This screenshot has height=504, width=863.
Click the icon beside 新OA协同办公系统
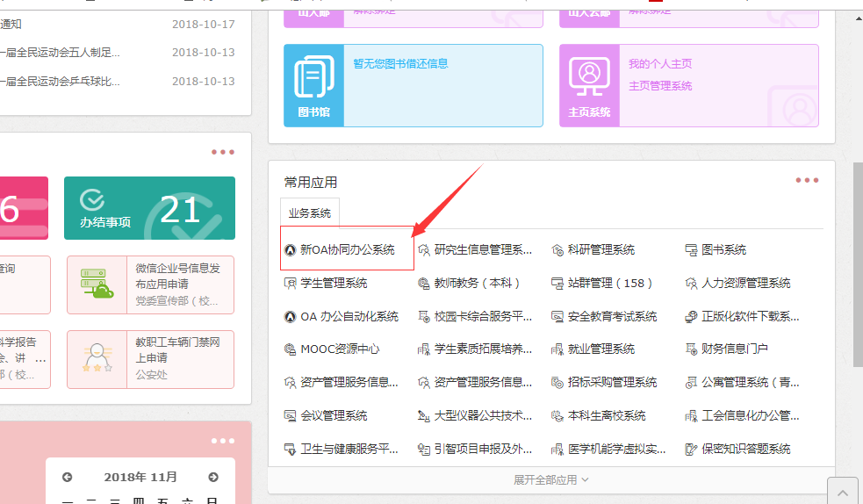click(291, 250)
